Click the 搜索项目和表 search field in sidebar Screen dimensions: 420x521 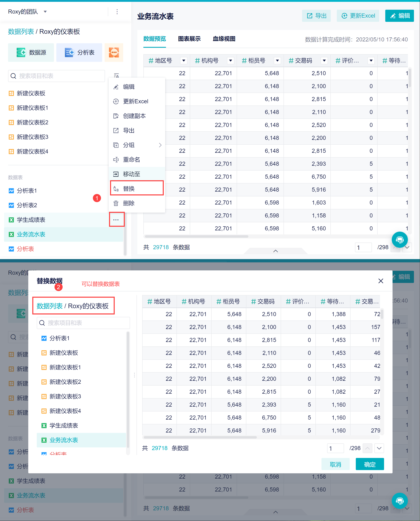[x=57, y=76]
